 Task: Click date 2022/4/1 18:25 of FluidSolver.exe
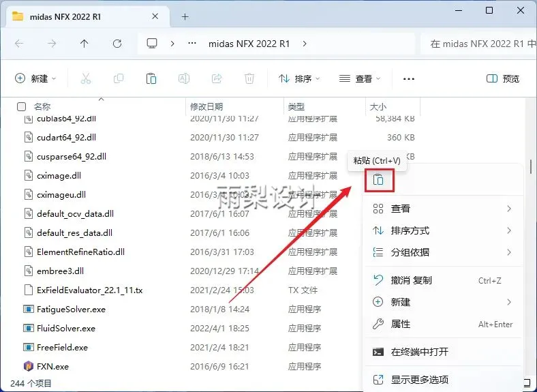(x=219, y=329)
